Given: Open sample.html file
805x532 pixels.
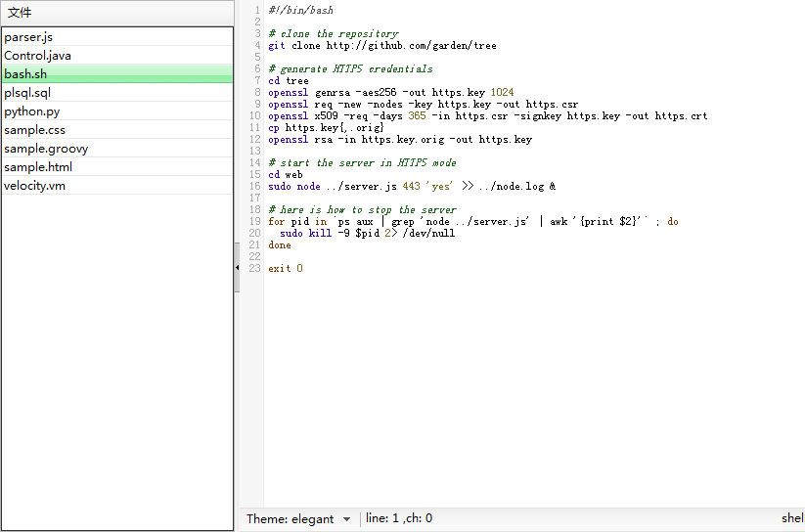Looking at the screenshot, I should [38, 167].
